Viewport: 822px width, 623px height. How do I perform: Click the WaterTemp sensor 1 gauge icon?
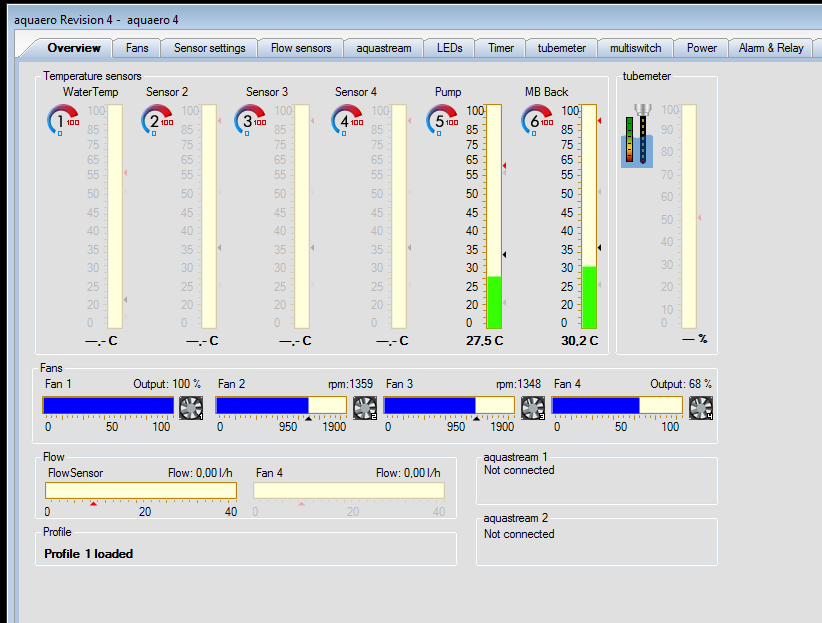pyautogui.click(x=63, y=120)
